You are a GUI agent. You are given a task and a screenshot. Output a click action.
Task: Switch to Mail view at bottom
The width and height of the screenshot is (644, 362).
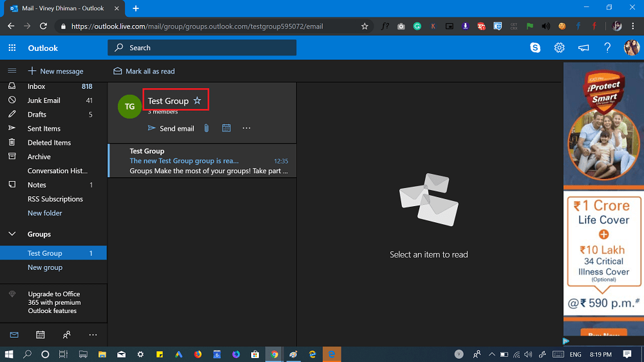point(14,335)
